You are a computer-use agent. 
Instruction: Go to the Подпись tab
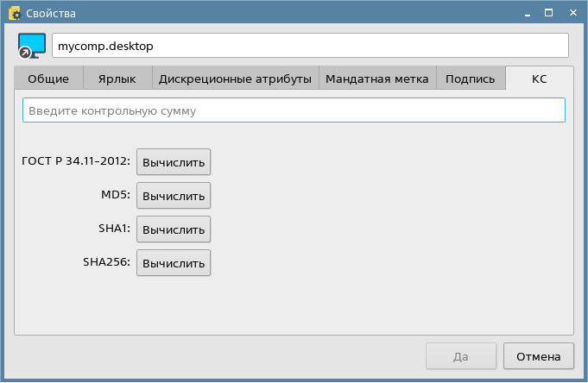[x=470, y=78]
